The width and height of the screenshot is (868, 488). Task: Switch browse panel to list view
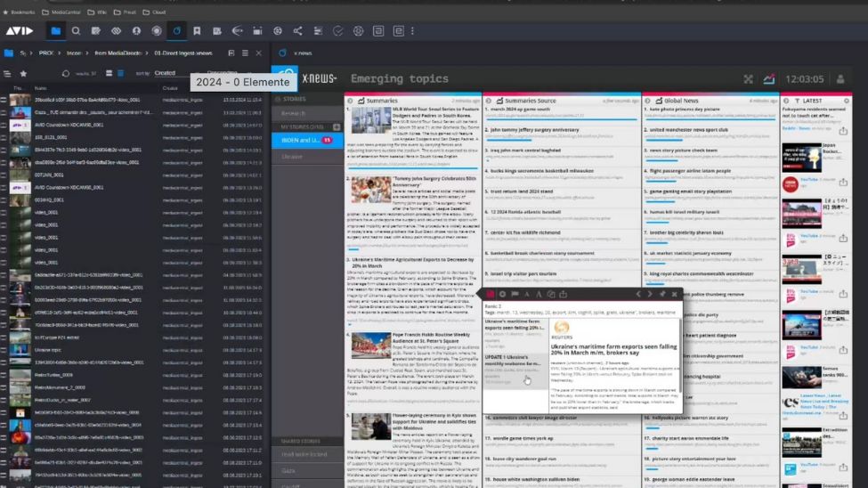click(121, 73)
